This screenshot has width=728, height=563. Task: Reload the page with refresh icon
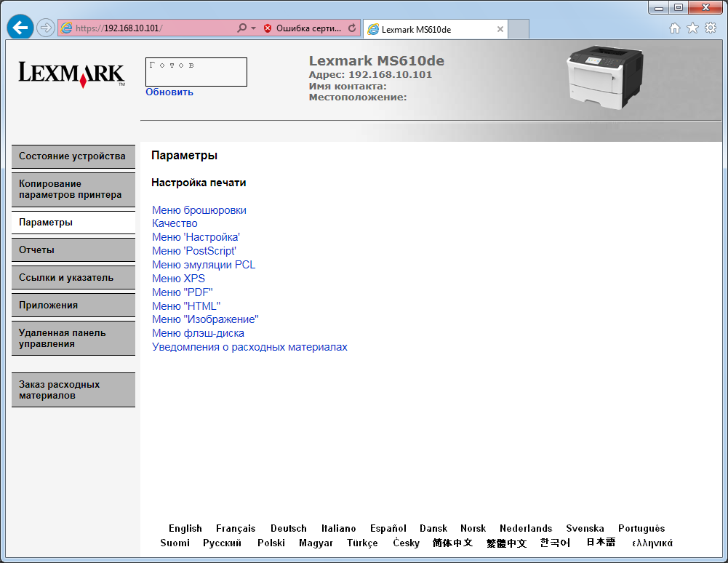pyautogui.click(x=353, y=28)
